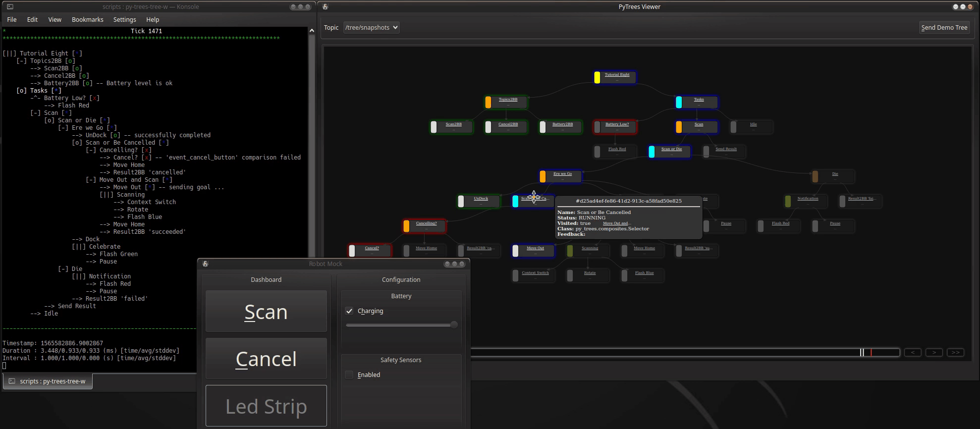The width and height of the screenshot is (980, 429).
Task: Click the Konsole window icon in title bar
Action: 10,7
